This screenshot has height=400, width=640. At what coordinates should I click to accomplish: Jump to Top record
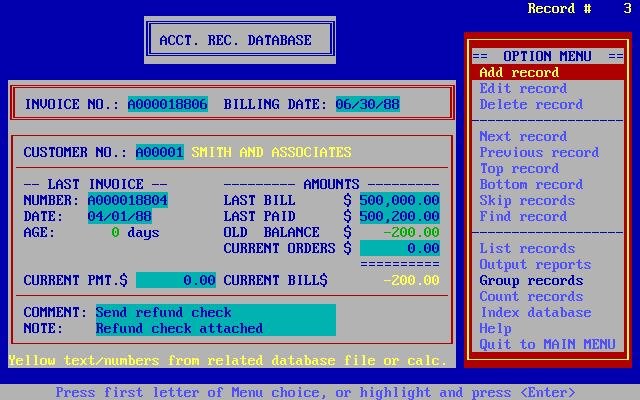[519, 169]
